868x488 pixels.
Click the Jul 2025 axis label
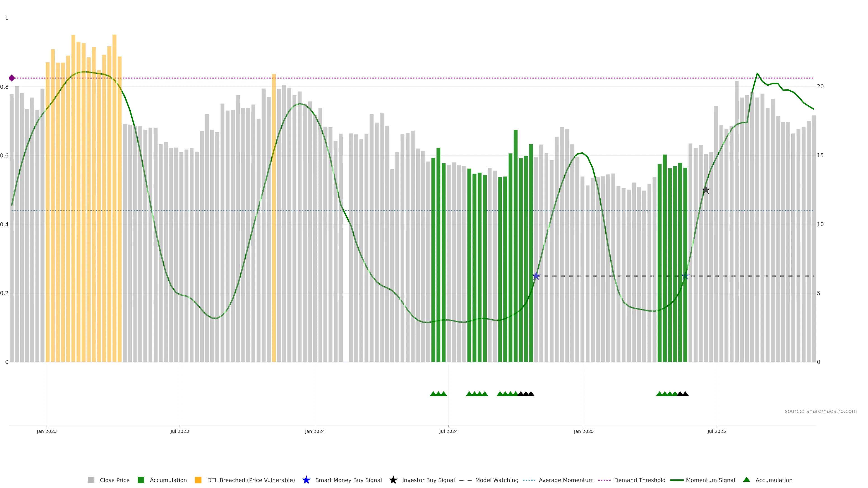[x=716, y=432]
